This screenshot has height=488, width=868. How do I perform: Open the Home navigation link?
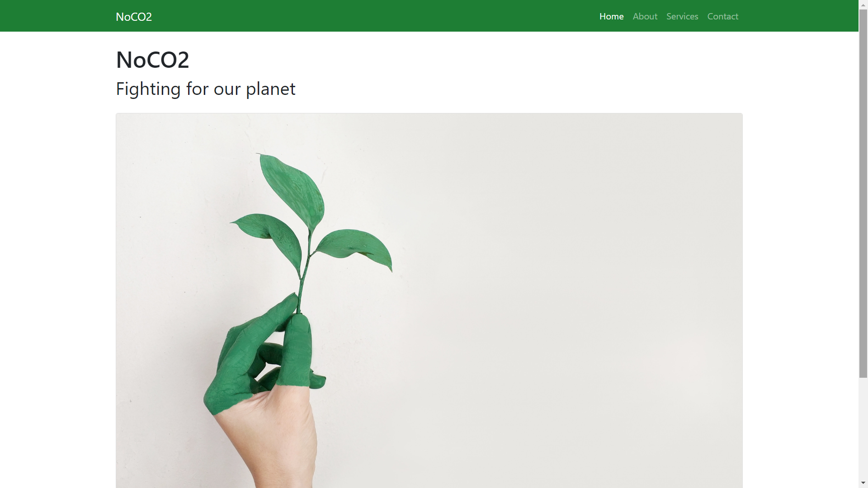pyautogui.click(x=611, y=16)
